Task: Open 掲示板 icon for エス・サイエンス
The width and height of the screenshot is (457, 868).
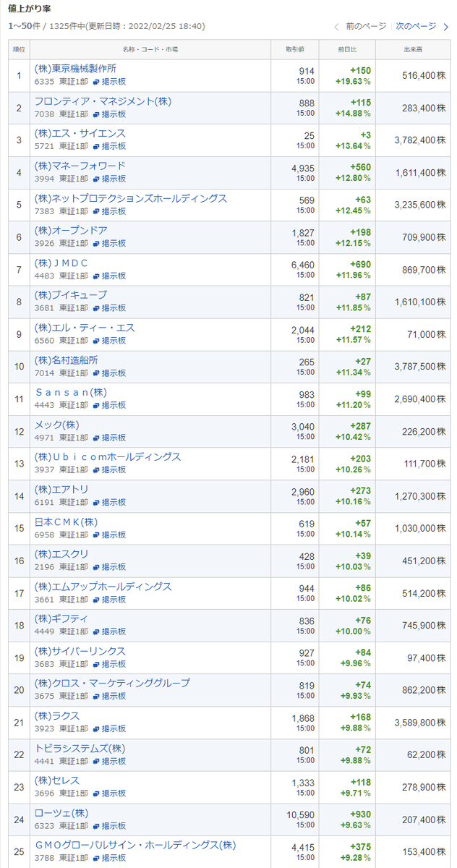Action: [96, 146]
